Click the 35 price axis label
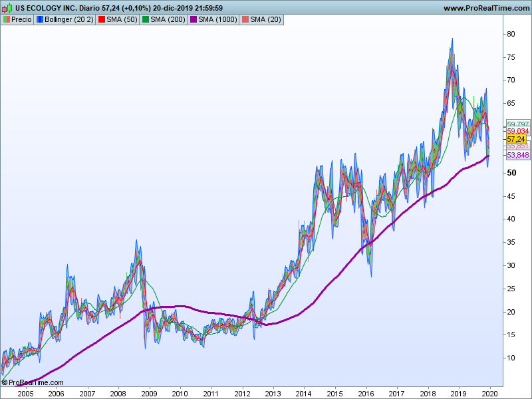The image size is (532, 399). coord(511,242)
